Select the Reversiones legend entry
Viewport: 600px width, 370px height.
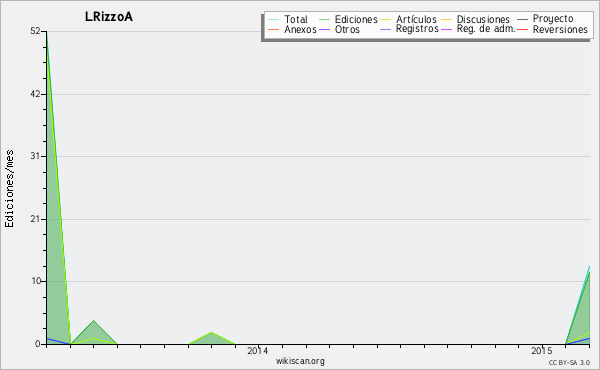click(x=560, y=29)
